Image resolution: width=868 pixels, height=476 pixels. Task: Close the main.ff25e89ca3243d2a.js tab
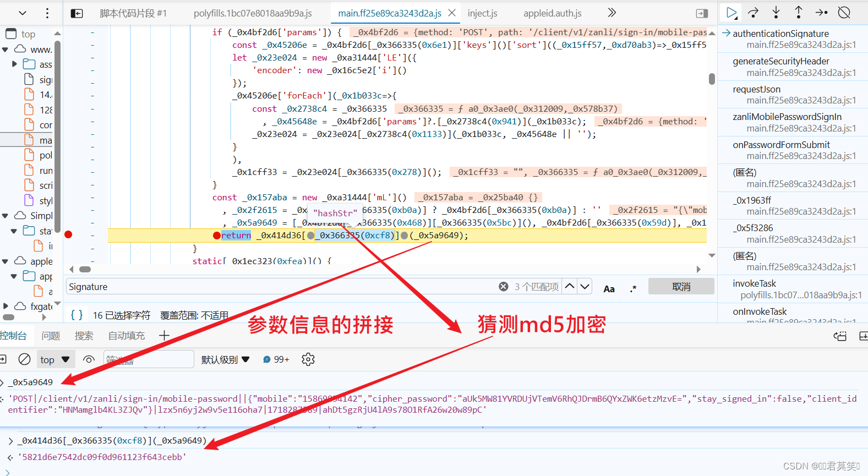pos(452,13)
